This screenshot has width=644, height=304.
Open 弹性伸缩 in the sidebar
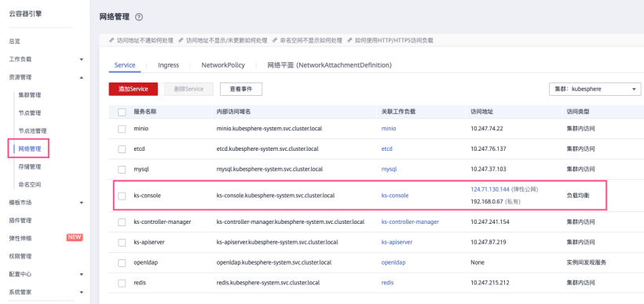pyautogui.click(x=20, y=238)
